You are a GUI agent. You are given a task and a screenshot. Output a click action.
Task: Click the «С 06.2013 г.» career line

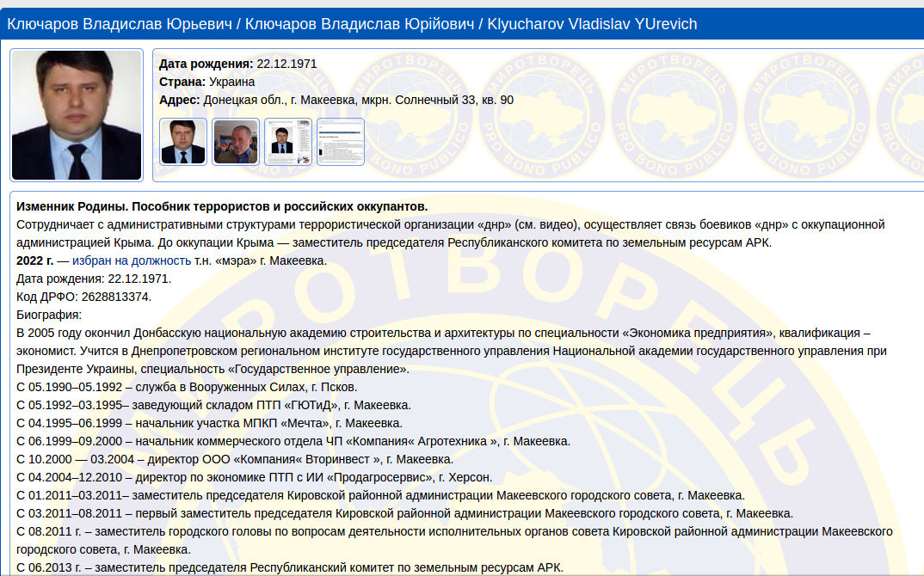[290, 567]
